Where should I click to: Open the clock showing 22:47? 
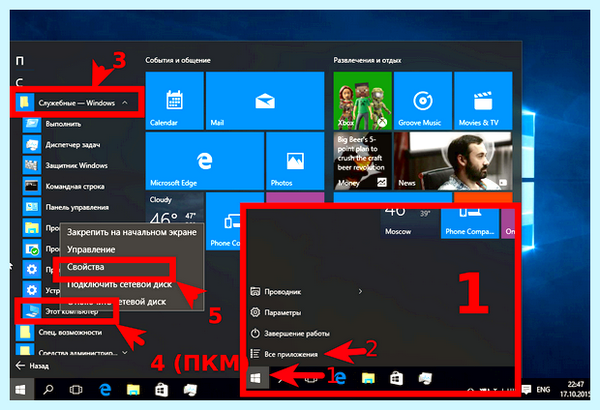click(575, 389)
